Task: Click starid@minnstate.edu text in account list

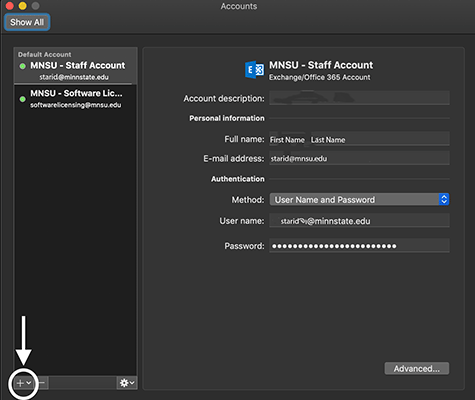Action: [74, 77]
